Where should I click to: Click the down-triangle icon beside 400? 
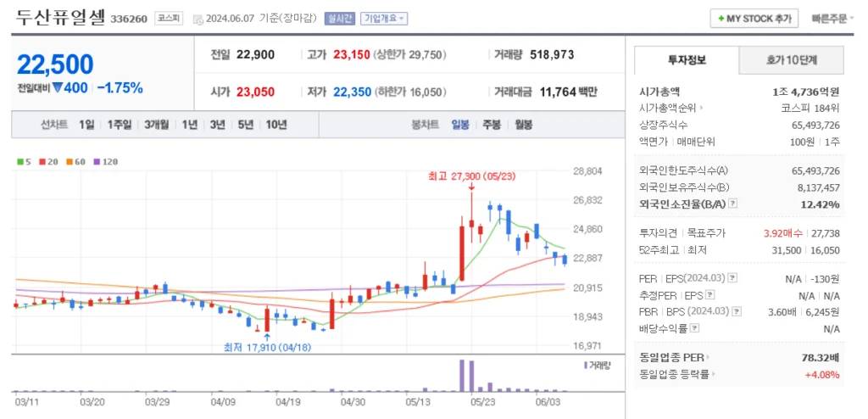[58, 87]
